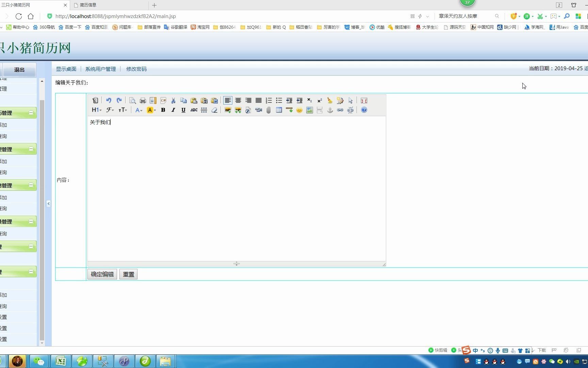Screen dimensions: 588x368
Task: Paste from Word
Action: tap(214, 101)
